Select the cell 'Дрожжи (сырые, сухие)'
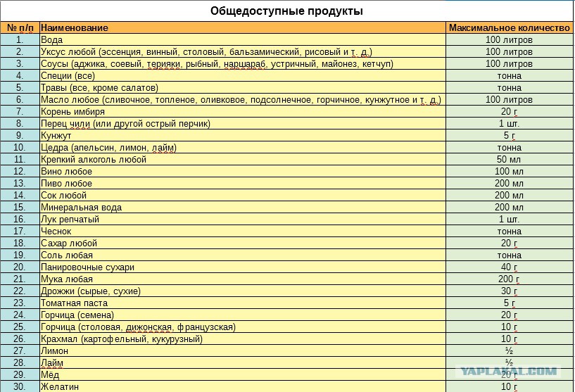575x392 pixels. pyautogui.click(x=243, y=291)
